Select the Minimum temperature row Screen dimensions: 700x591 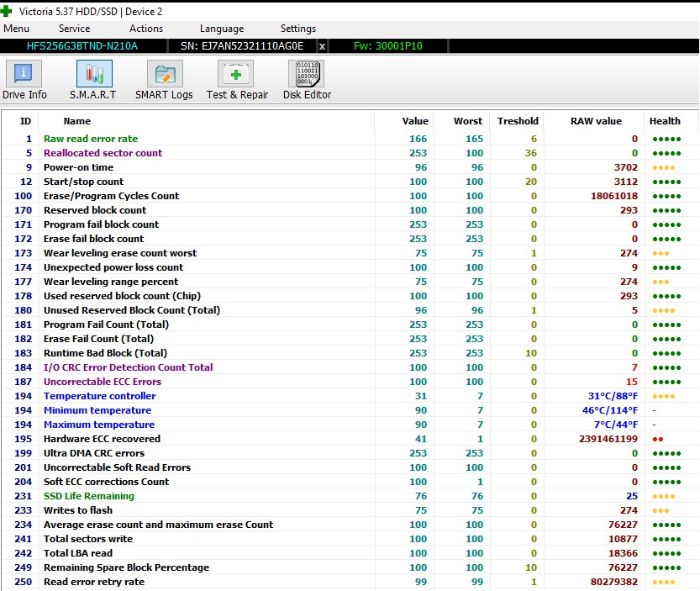pyautogui.click(x=350, y=410)
